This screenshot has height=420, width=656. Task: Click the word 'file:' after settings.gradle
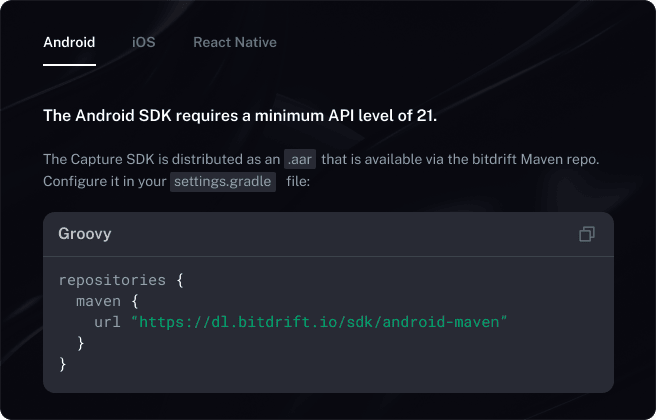point(301,182)
